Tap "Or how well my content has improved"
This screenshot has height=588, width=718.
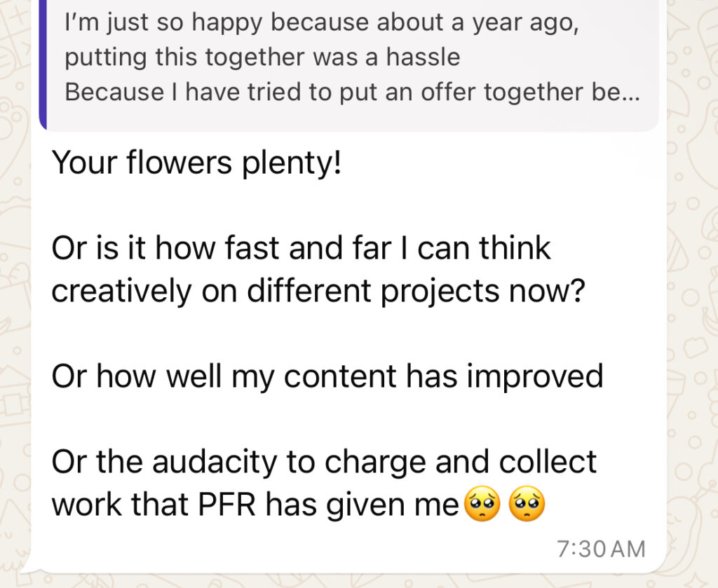coord(327,376)
